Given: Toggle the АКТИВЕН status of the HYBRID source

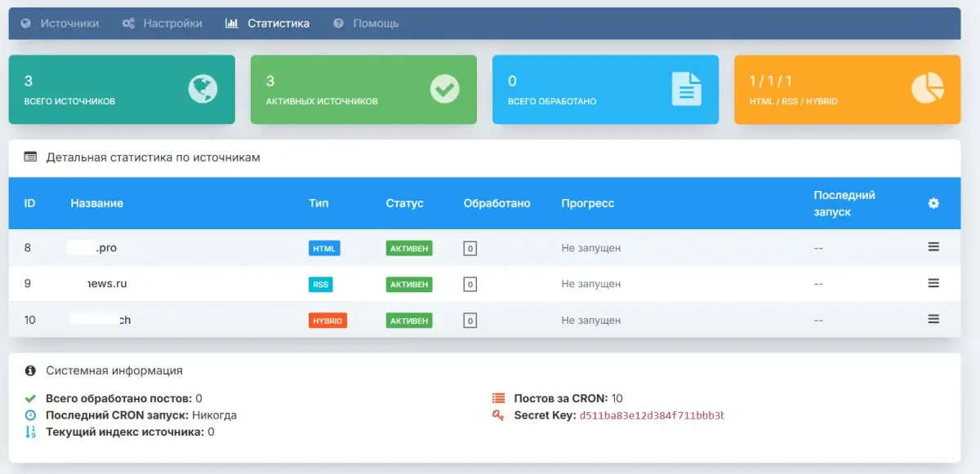Looking at the screenshot, I should (x=408, y=321).
